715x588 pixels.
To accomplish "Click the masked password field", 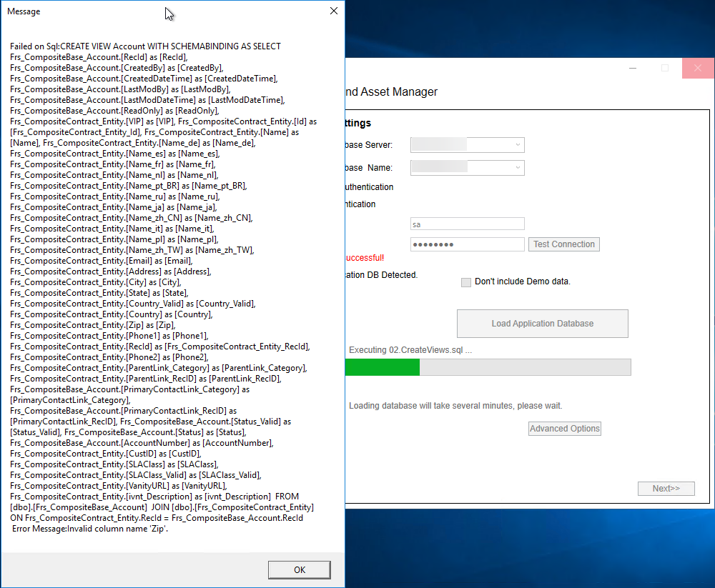I will tap(467, 244).
